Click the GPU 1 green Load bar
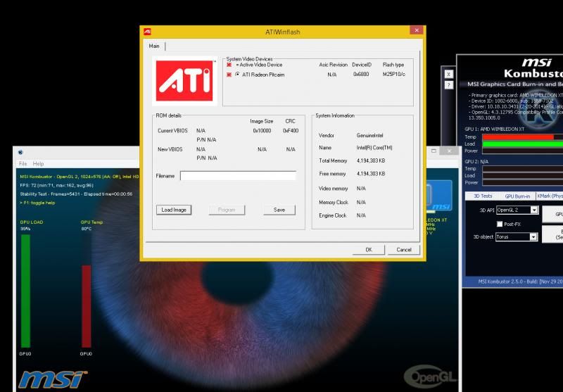Viewport: 563px width, 392px height. (x=523, y=144)
